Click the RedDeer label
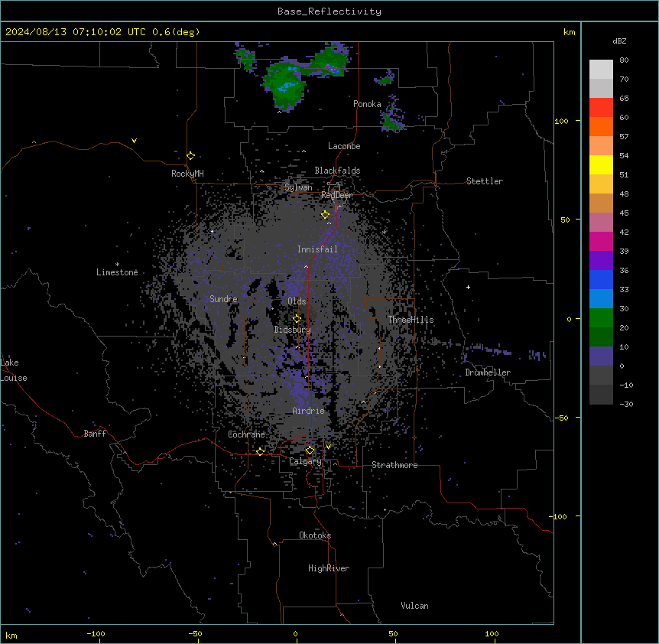The height and width of the screenshot is (644, 659). [x=337, y=195]
